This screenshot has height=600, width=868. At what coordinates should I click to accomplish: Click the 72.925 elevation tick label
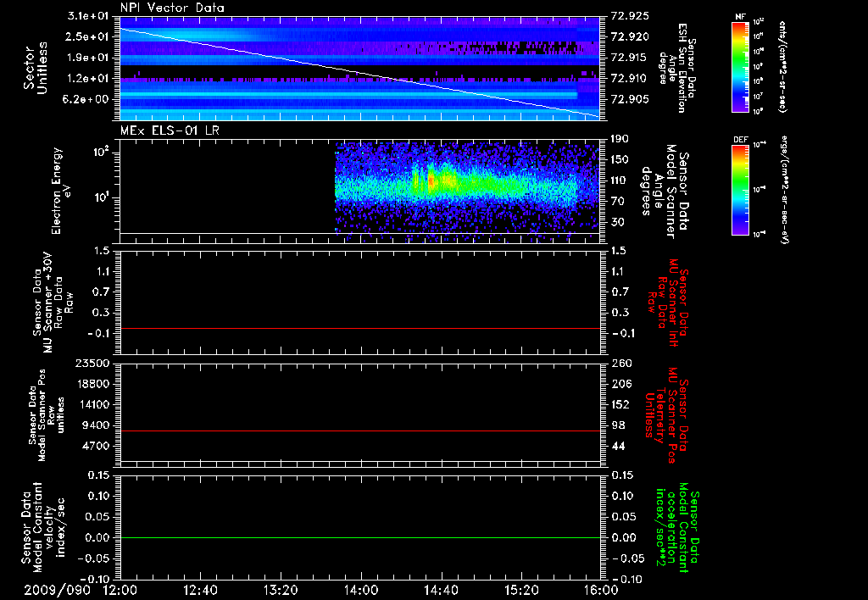(x=630, y=16)
